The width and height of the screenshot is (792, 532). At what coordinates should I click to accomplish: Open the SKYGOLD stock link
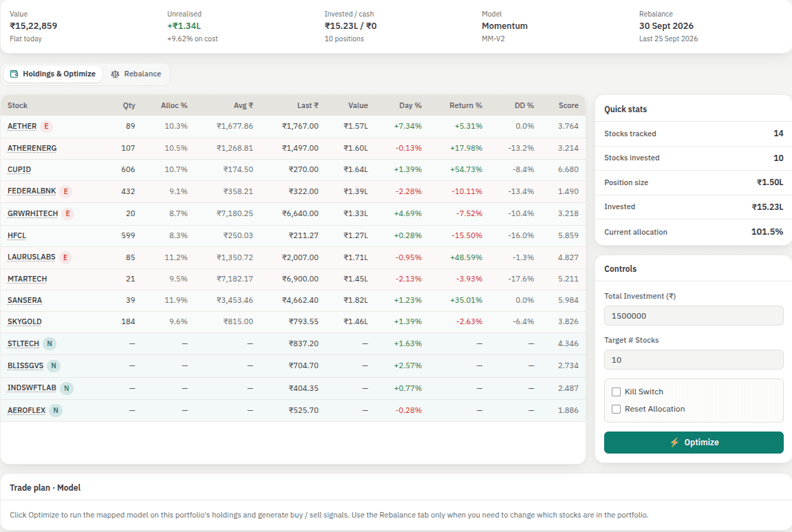tap(25, 322)
